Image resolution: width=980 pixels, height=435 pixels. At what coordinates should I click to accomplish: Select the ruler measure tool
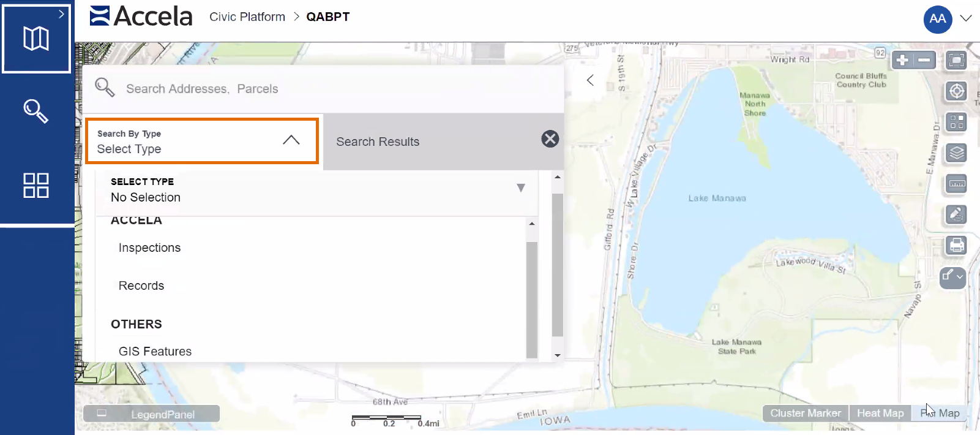(956, 183)
